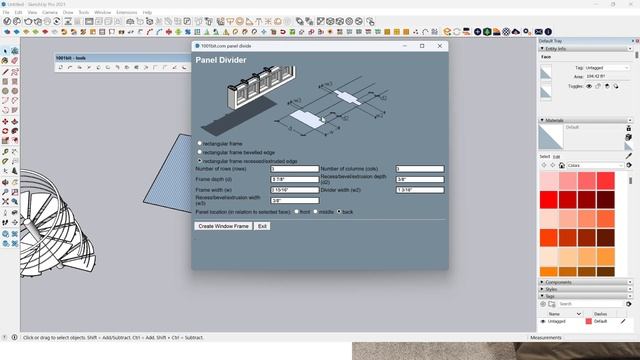Expand the Components panel
The height and width of the screenshot is (360, 640).
point(542,282)
